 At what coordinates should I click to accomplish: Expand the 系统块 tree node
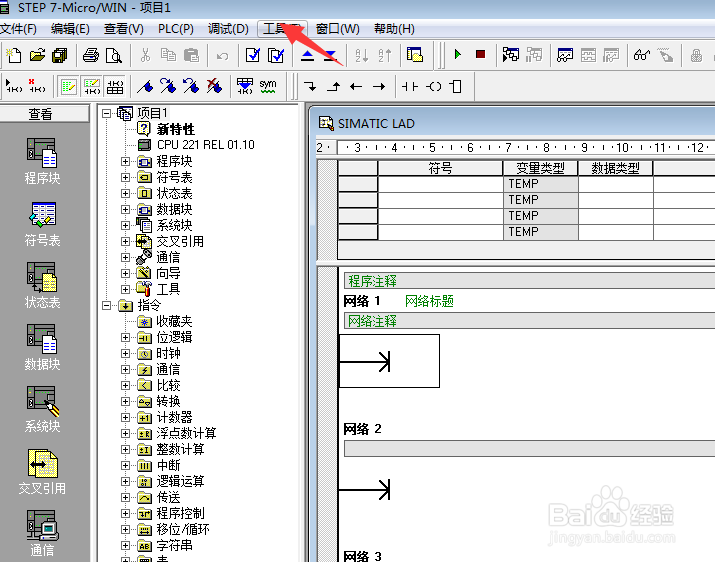[x=125, y=225]
